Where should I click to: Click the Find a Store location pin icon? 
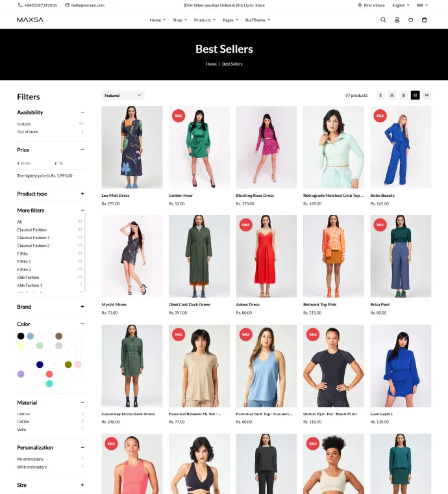360,5
